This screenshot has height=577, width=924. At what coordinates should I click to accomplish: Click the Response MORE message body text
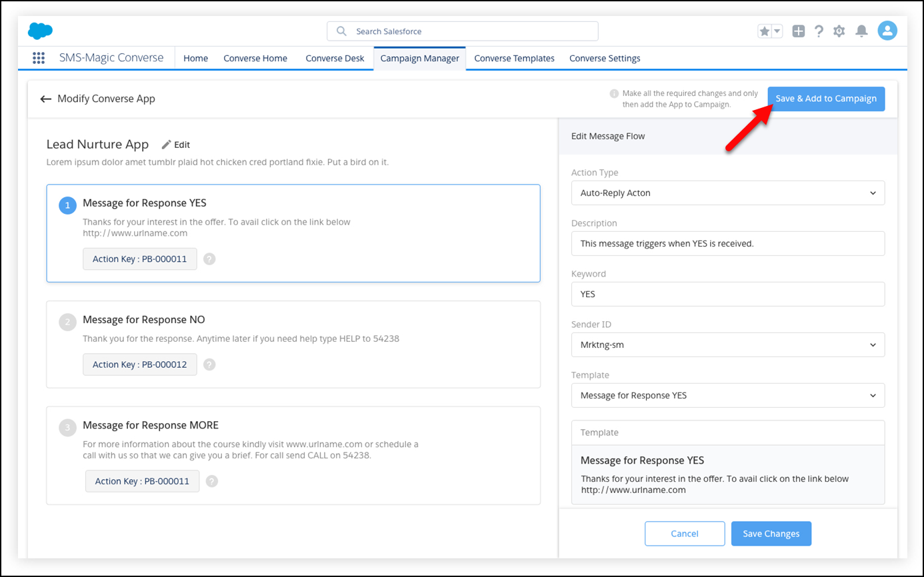251,450
